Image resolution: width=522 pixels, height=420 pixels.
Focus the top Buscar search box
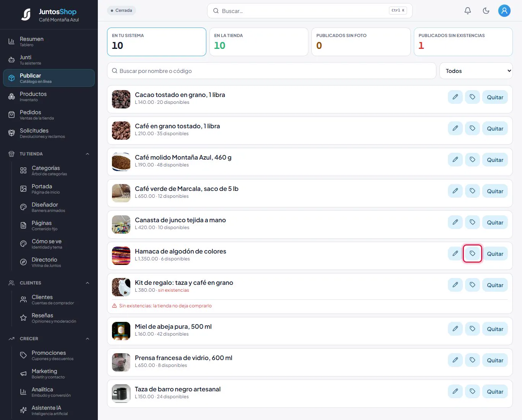[x=310, y=11]
